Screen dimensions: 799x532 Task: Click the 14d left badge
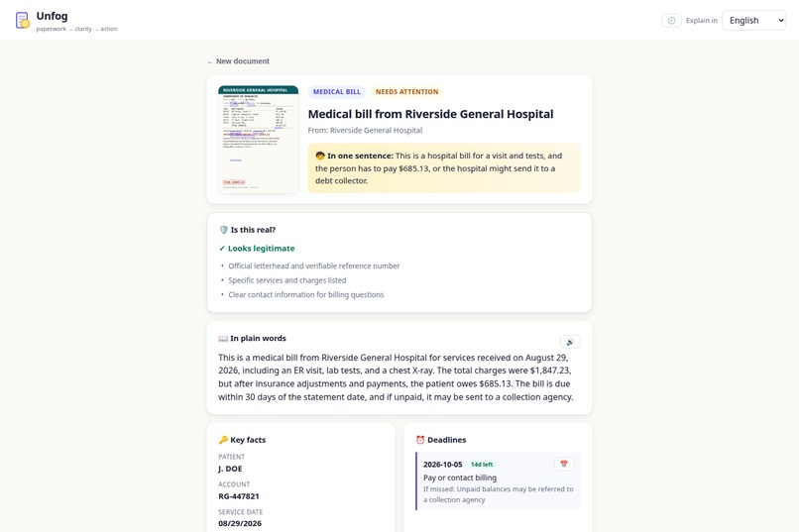[x=482, y=465]
